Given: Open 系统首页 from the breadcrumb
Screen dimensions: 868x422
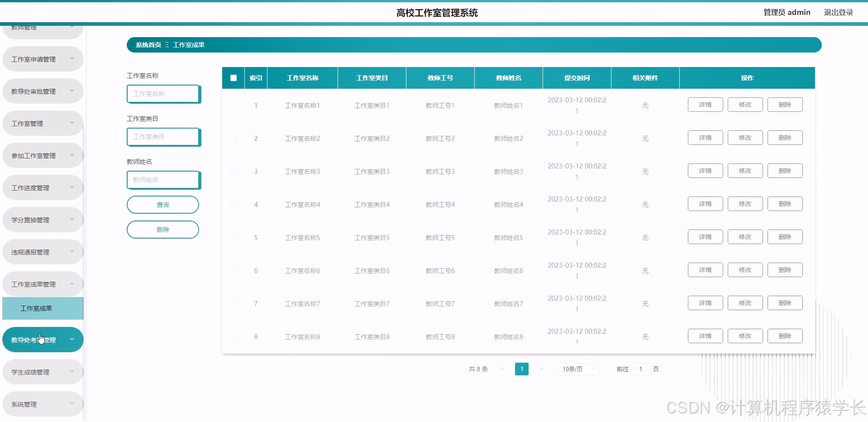Looking at the screenshot, I should [148, 45].
